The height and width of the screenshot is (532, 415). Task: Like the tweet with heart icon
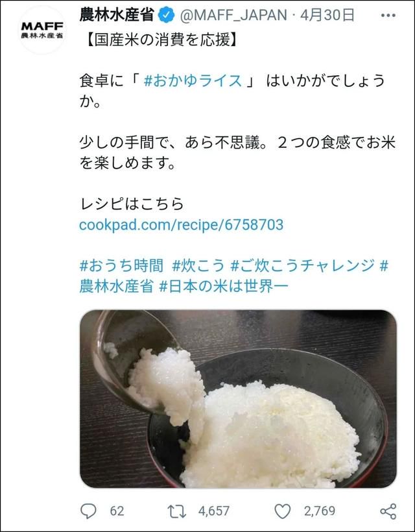point(283,511)
